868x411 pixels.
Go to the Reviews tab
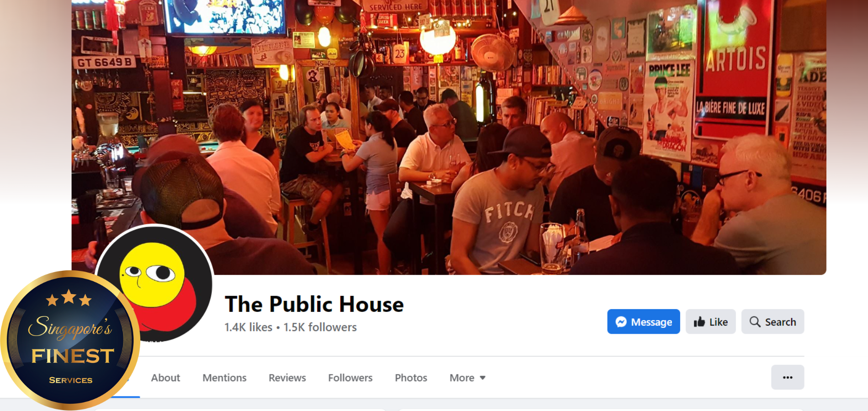pyautogui.click(x=287, y=378)
